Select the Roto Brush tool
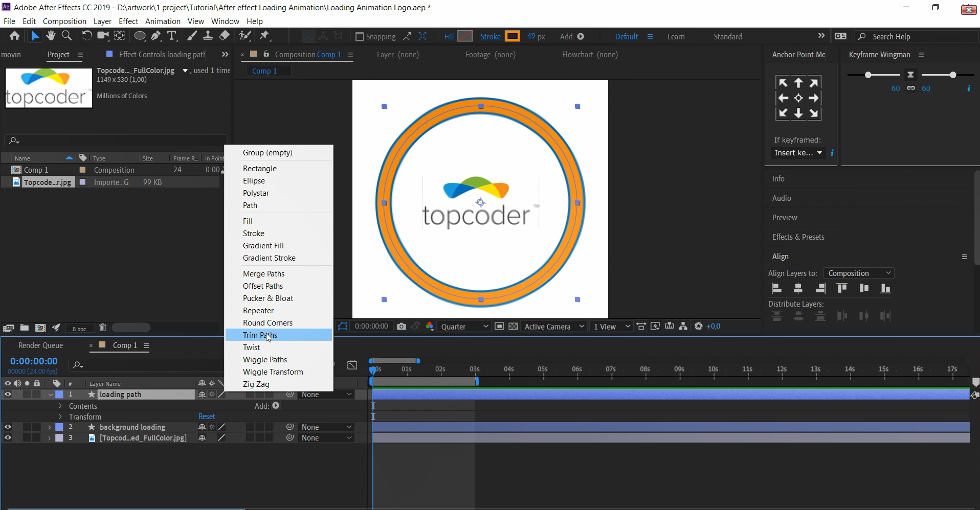Image resolution: width=980 pixels, height=510 pixels. [x=246, y=36]
